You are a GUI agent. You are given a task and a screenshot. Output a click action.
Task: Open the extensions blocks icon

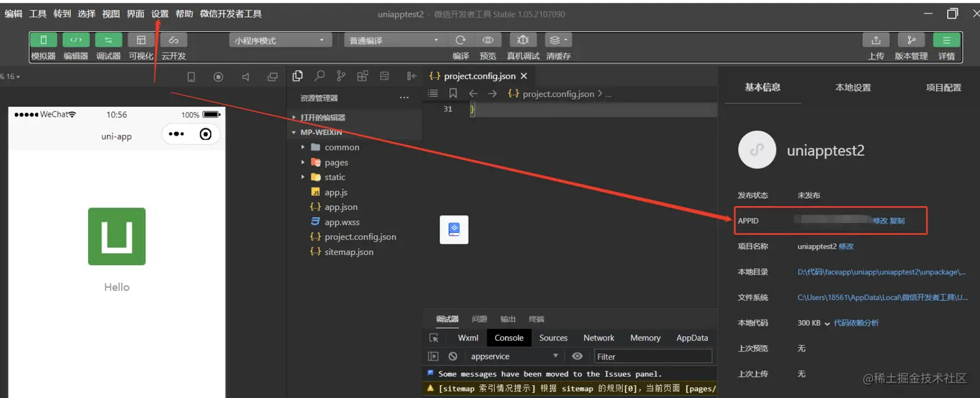pos(362,76)
